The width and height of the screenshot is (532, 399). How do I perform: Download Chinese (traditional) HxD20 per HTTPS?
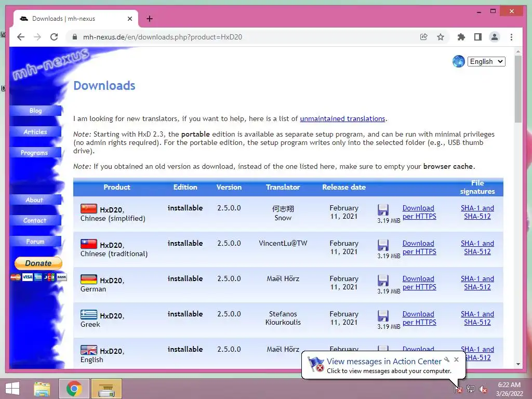tap(419, 247)
